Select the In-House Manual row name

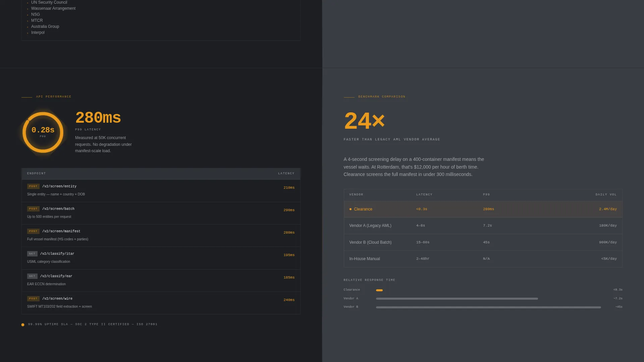point(365,259)
